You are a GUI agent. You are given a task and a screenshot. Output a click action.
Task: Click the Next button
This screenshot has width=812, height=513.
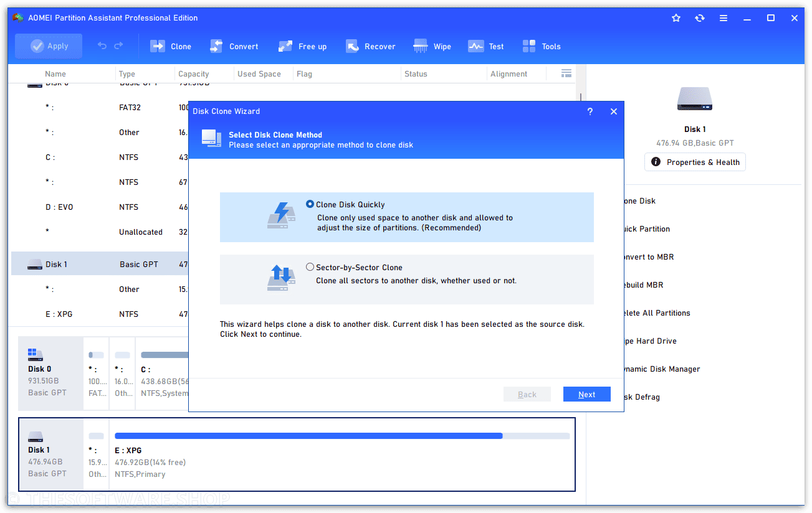tap(587, 394)
